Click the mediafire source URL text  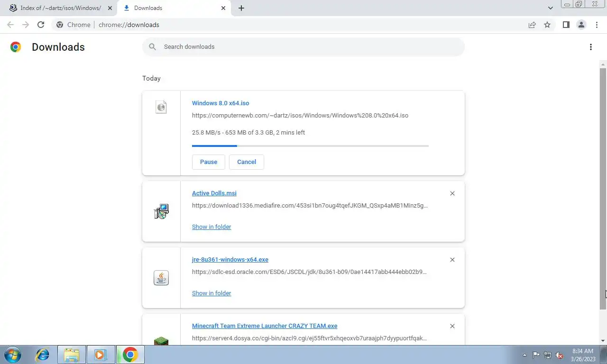click(310, 205)
